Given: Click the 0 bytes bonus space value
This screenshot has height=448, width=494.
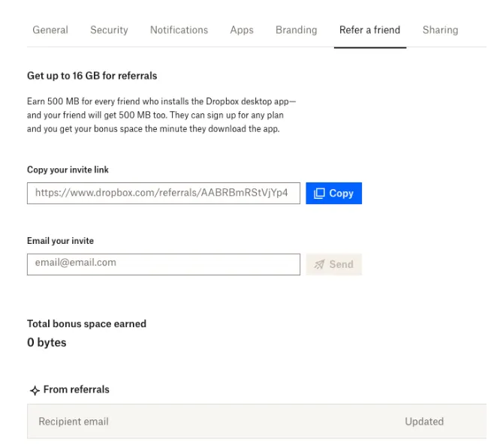Looking at the screenshot, I should (47, 343).
